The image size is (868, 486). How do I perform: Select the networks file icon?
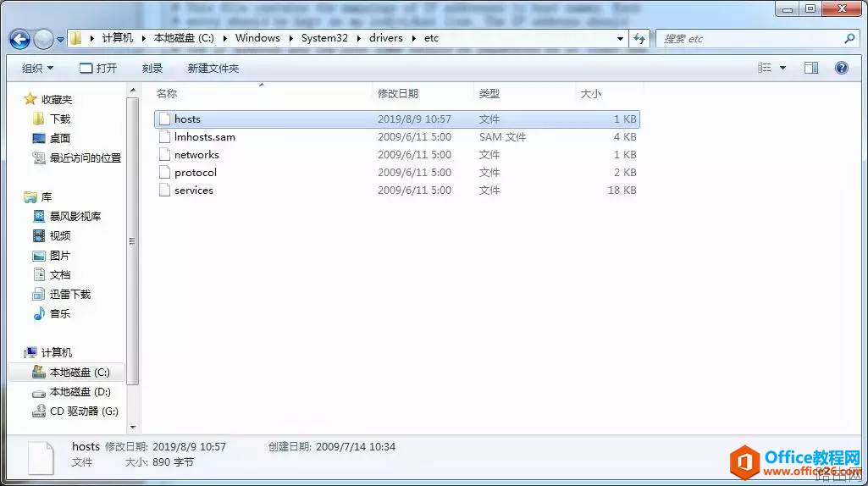pos(164,154)
